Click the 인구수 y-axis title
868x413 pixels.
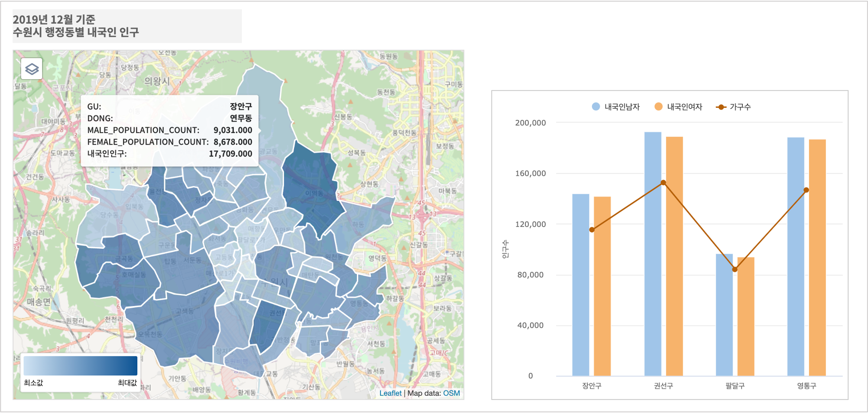505,249
